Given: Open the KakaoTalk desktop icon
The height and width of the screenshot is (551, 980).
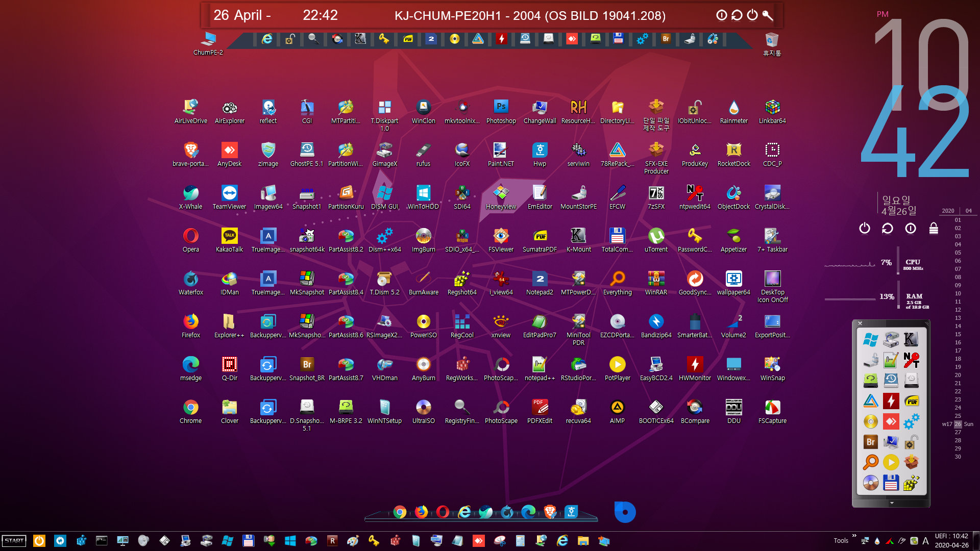Looking at the screenshot, I should [230, 240].
